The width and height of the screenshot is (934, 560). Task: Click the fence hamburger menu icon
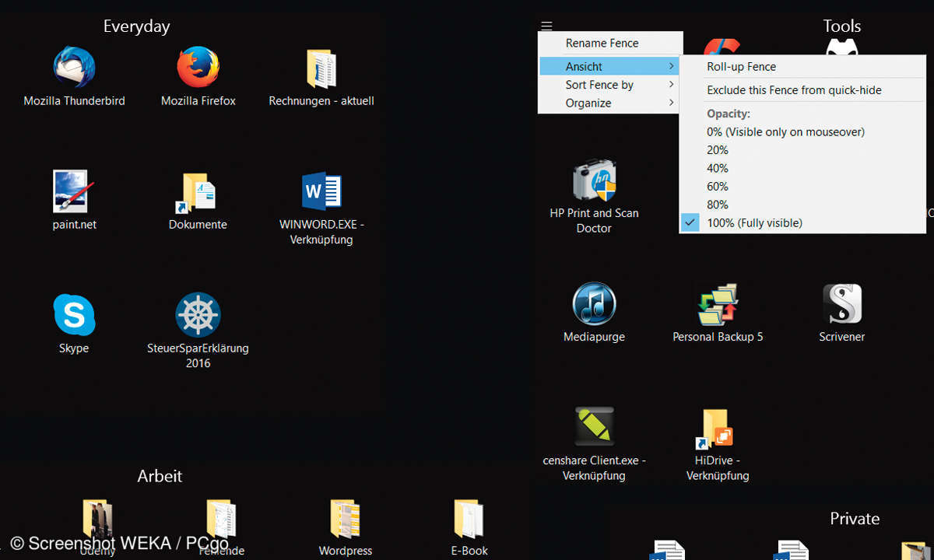tap(546, 26)
